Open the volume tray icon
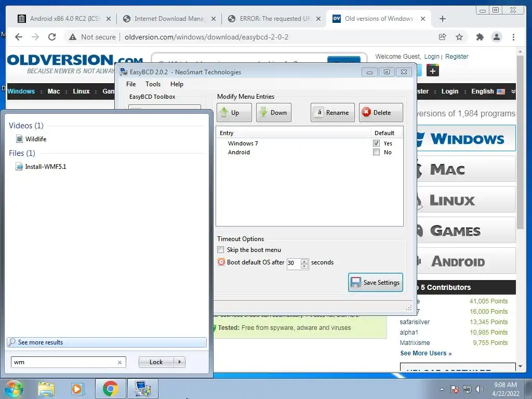 click(480, 389)
